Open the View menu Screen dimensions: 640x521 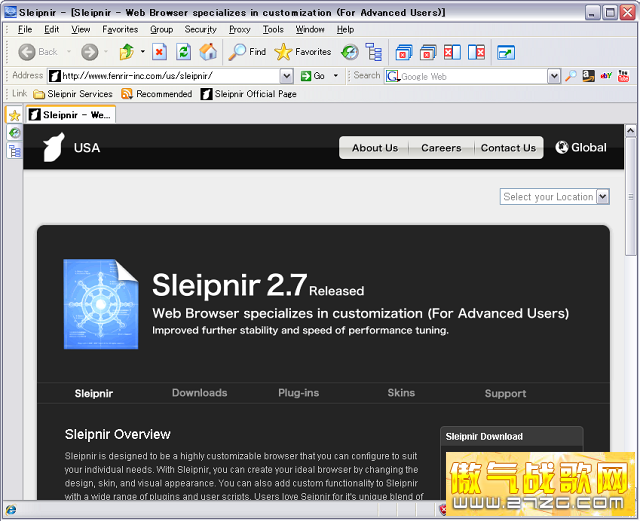pyautogui.click(x=80, y=29)
